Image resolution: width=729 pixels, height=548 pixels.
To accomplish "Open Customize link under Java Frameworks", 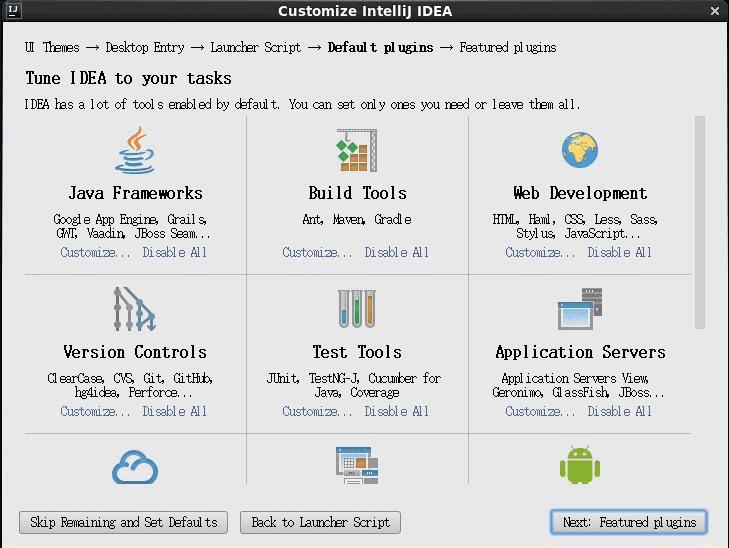I will coord(95,253).
